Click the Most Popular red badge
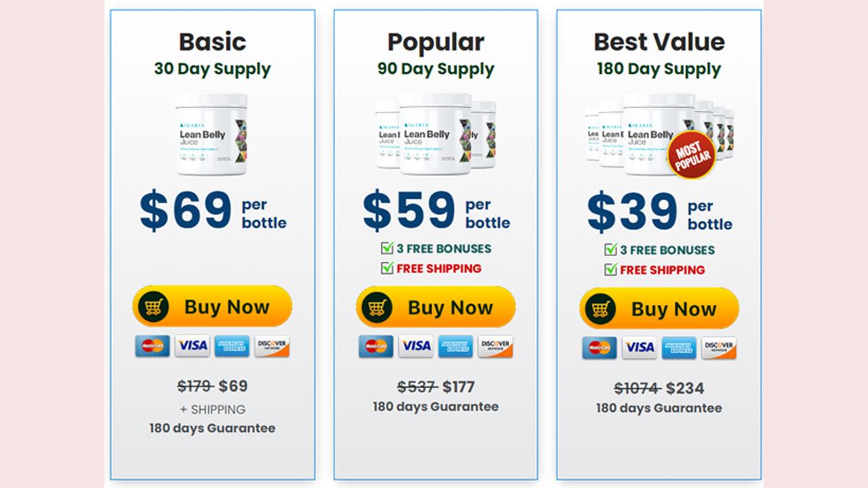 coord(692,156)
